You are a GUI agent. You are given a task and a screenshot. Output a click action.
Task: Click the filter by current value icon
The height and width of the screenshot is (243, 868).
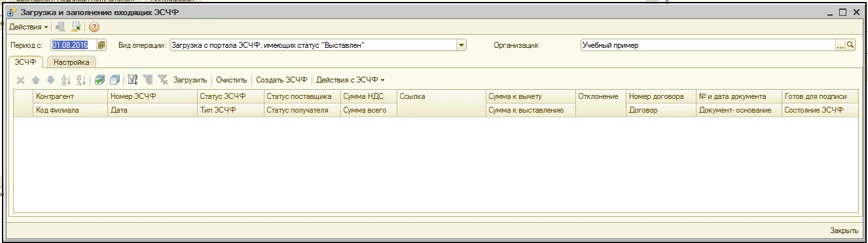coord(148,80)
